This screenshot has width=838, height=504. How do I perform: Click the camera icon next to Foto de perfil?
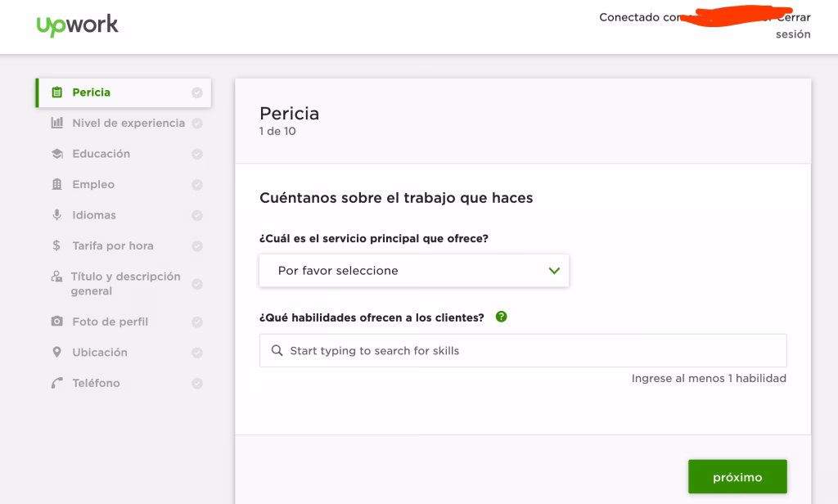click(56, 321)
